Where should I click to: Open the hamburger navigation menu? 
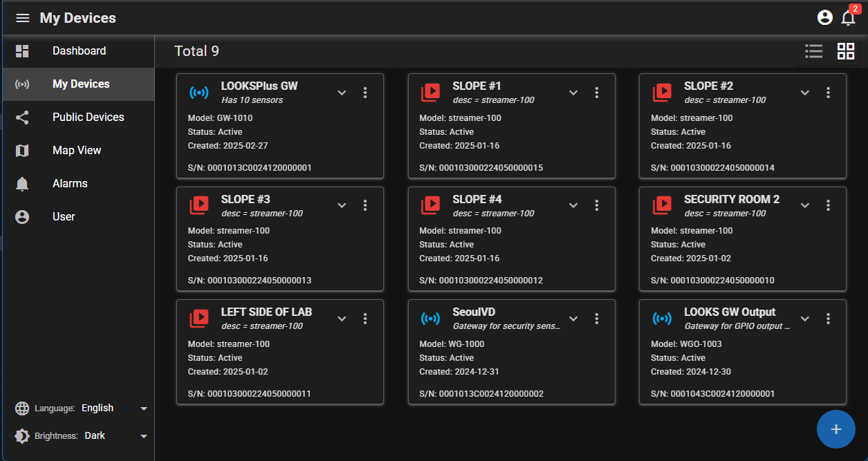tap(23, 18)
